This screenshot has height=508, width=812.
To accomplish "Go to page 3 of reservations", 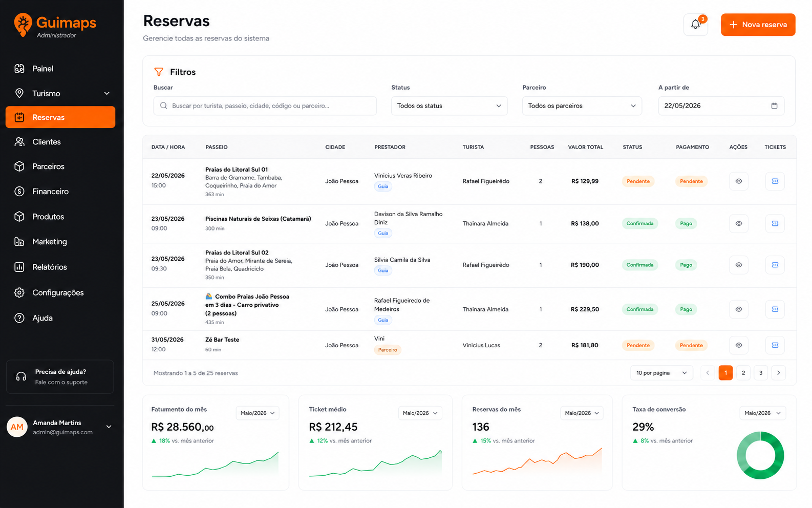I will [761, 373].
